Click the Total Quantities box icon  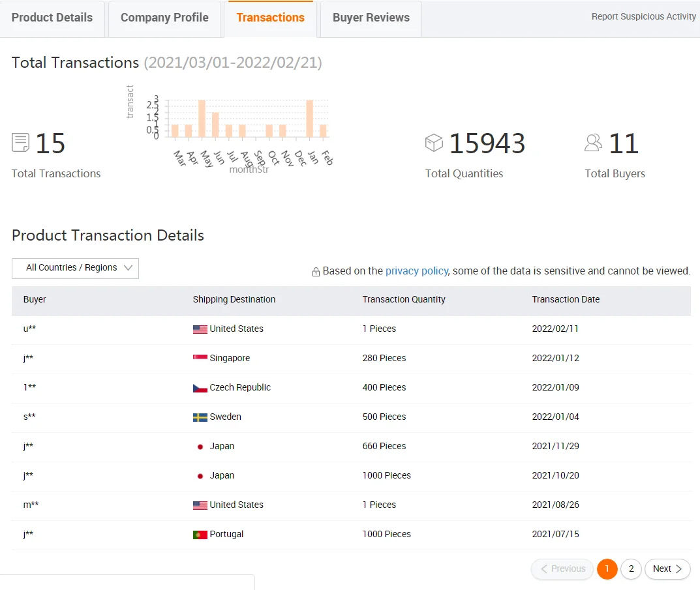434,143
